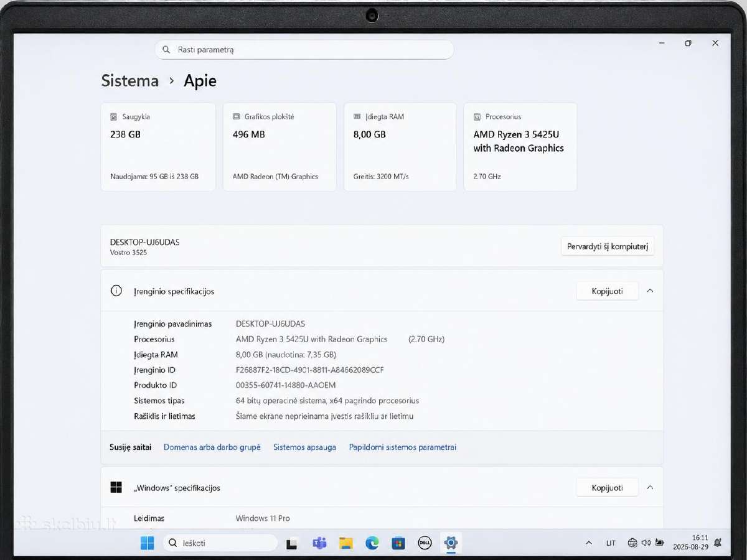Restore down the Settings window
The image size is (747, 560).
pos(688,43)
